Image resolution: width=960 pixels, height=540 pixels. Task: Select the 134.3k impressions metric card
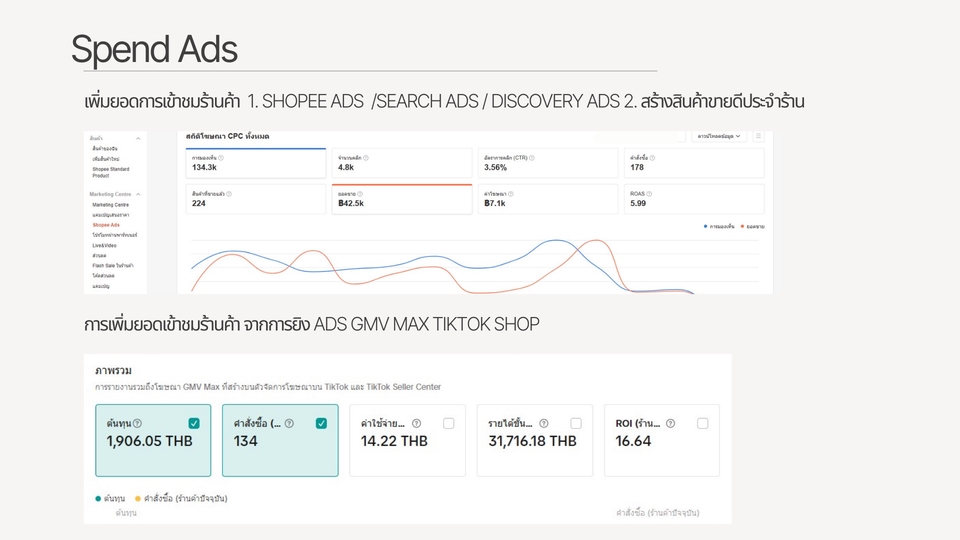point(255,163)
